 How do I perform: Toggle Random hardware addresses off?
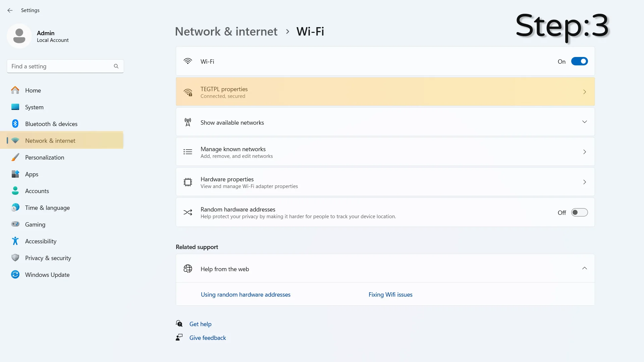click(x=579, y=213)
